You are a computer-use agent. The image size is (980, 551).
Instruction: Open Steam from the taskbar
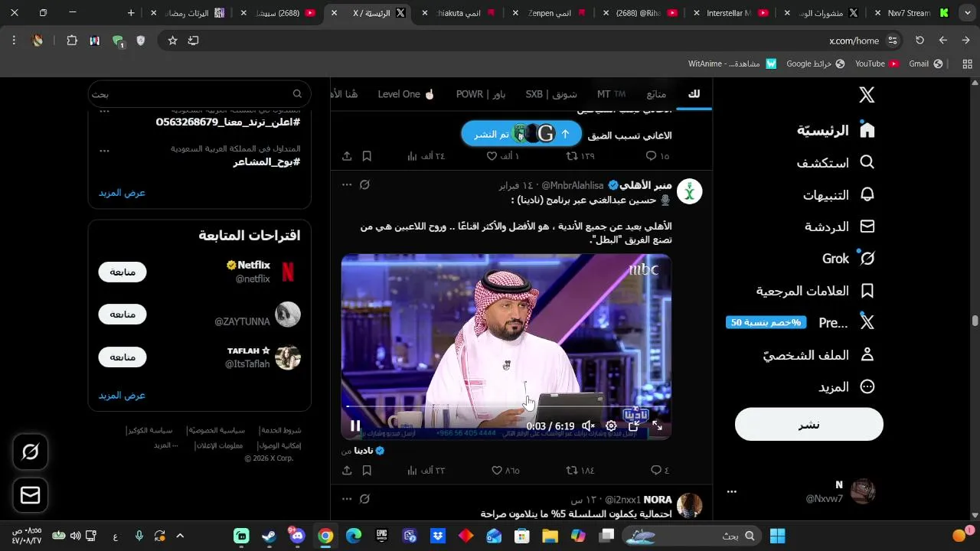(269, 536)
